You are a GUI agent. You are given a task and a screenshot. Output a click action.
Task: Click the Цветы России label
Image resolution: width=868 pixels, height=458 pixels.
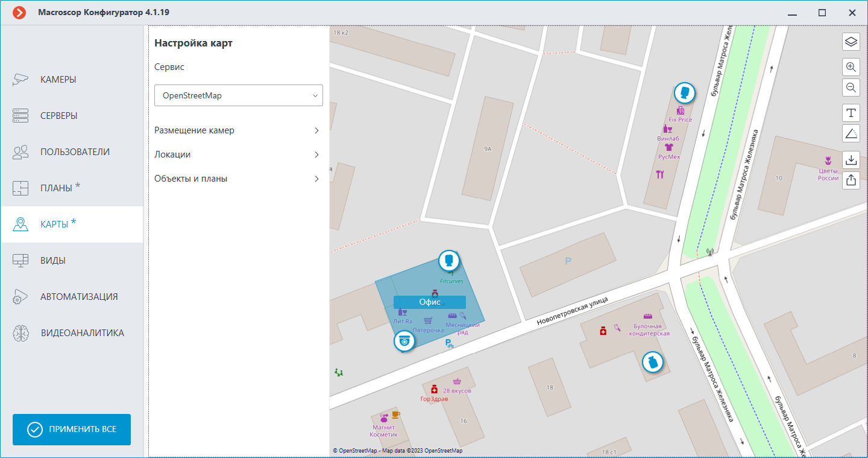(828, 174)
